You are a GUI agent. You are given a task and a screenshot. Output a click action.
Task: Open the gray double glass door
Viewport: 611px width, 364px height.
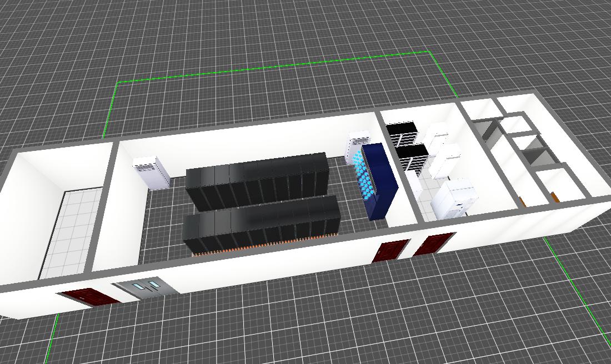[145, 287]
